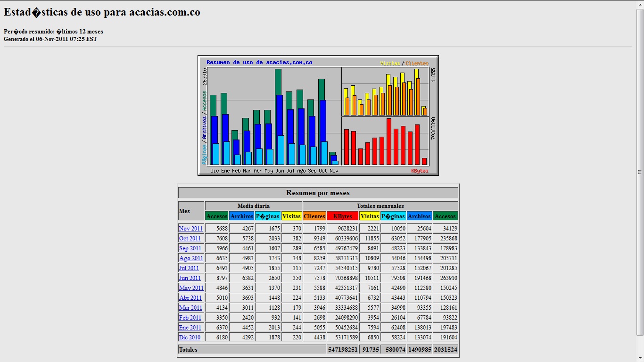Open the Sep 2011 statistics link
The height and width of the screenshot is (362, 644).
click(x=190, y=248)
